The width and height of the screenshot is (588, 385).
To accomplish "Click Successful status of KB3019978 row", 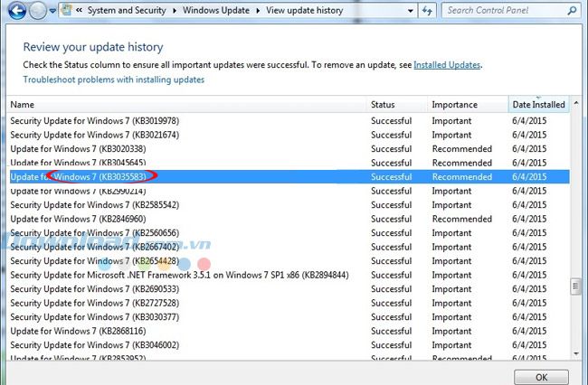I will coord(391,121).
